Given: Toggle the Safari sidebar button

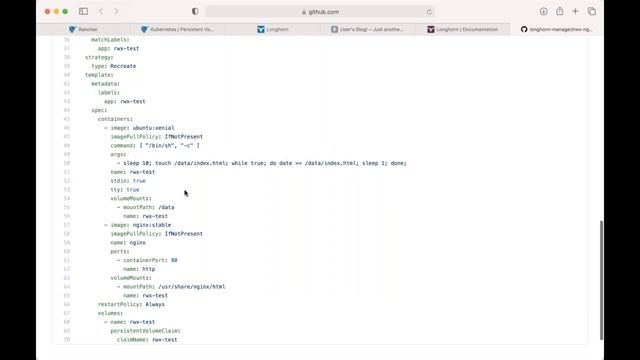Looking at the screenshot, I should click(83, 11).
